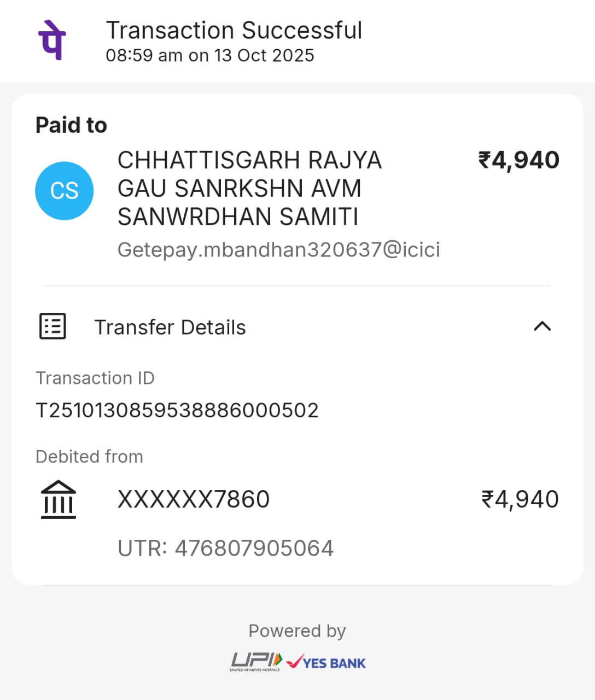Tap the Transaction ID label
The height and width of the screenshot is (700, 595).
point(95,378)
